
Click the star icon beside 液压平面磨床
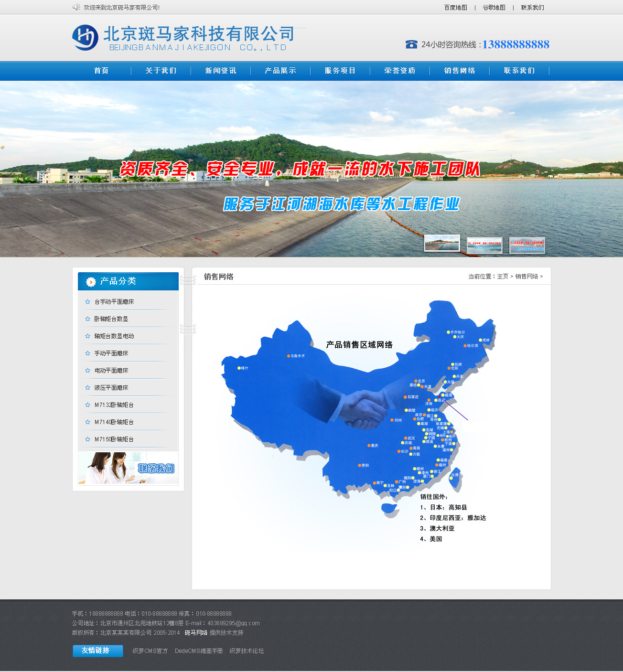tap(87, 388)
